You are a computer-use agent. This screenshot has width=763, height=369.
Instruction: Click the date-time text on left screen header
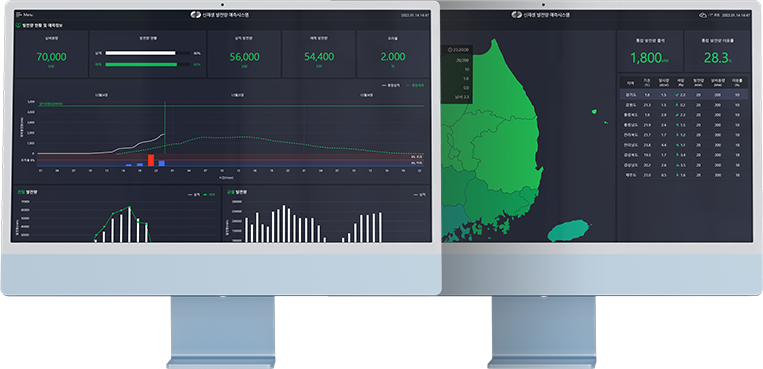pos(414,16)
